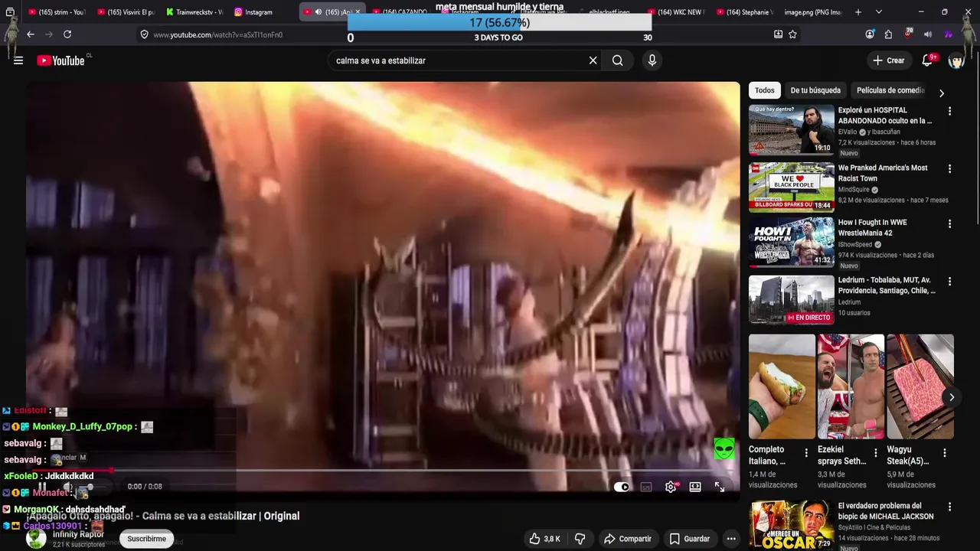Open the IShowSpeed channel link

(x=855, y=245)
